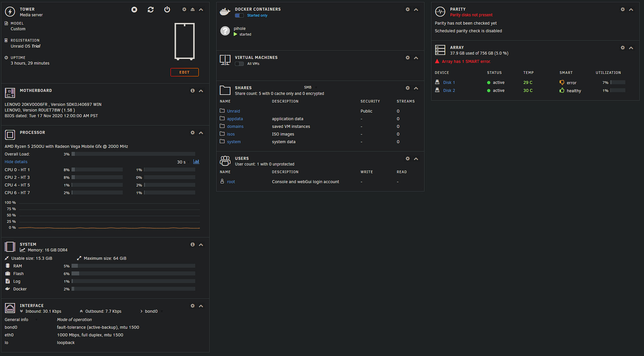This screenshot has width=644, height=356.
Task: Click the Stop array icon in Tower
Action: pos(134,10)
